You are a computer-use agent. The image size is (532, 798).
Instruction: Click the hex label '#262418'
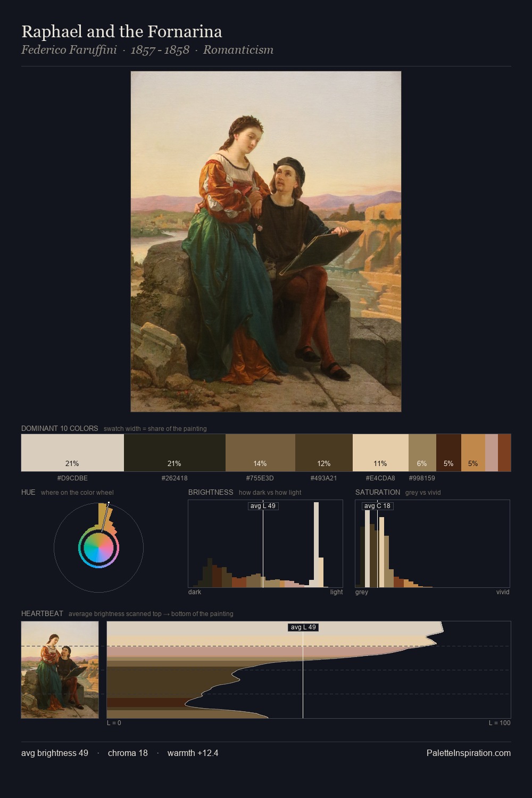(x=174, y=478)
